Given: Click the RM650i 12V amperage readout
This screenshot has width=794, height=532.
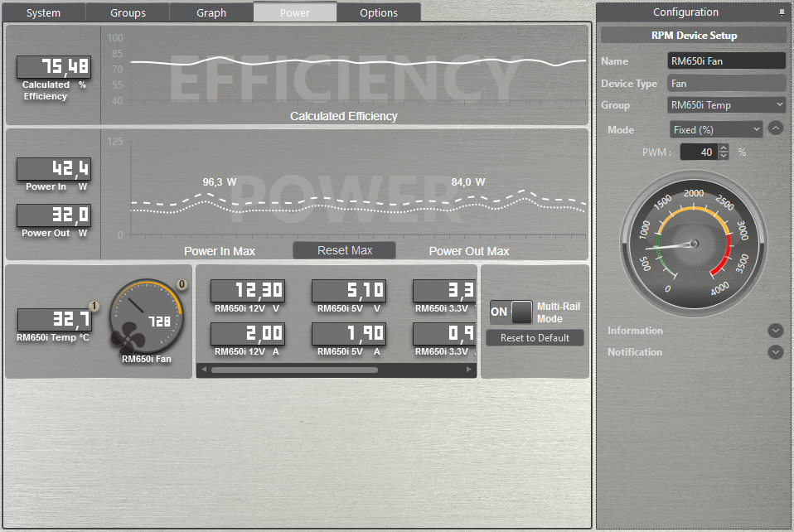Looking at the screenshot, I should pos(248,334).
